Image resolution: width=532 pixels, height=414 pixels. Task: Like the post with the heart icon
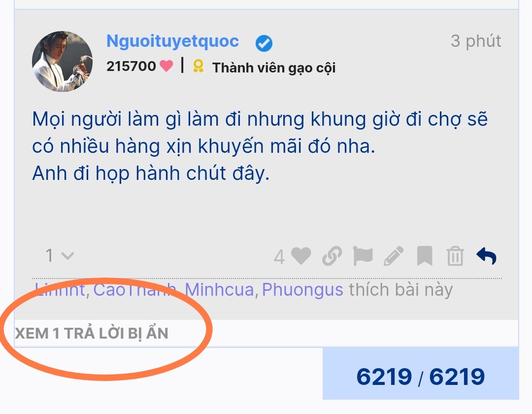(x=301, y=256)
